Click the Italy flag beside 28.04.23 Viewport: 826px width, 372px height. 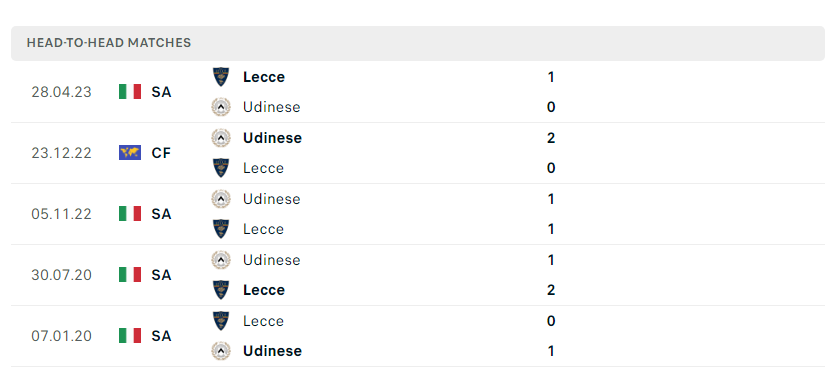click(130, 92)
